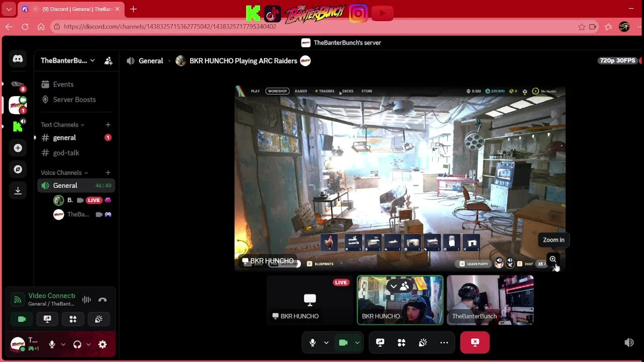The image size is (644, 362).
Task: Adjust stream volume speaker icon at right
Action: [x=629, y=342]
